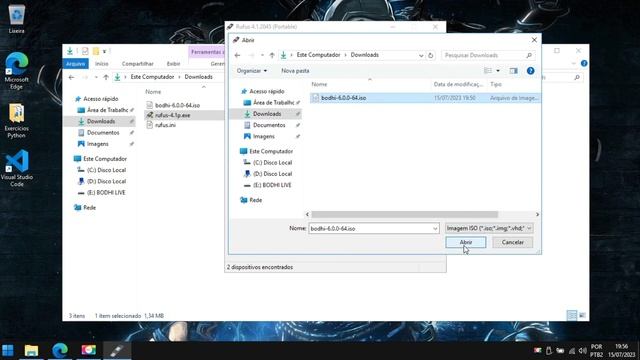The image size is (640, 360).
Task: Expand the dialog address path dropdown
Action: (x=421, y=55)
